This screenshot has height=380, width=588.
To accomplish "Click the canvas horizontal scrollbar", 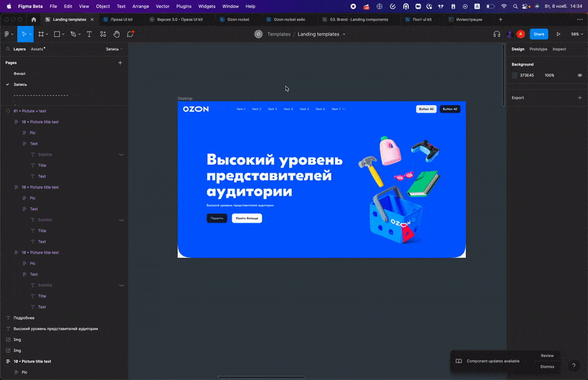I will (262, 377).
